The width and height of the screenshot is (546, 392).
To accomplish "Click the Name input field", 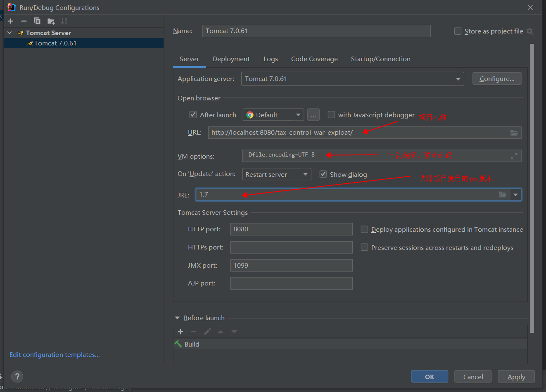I will tap(316, 31).
